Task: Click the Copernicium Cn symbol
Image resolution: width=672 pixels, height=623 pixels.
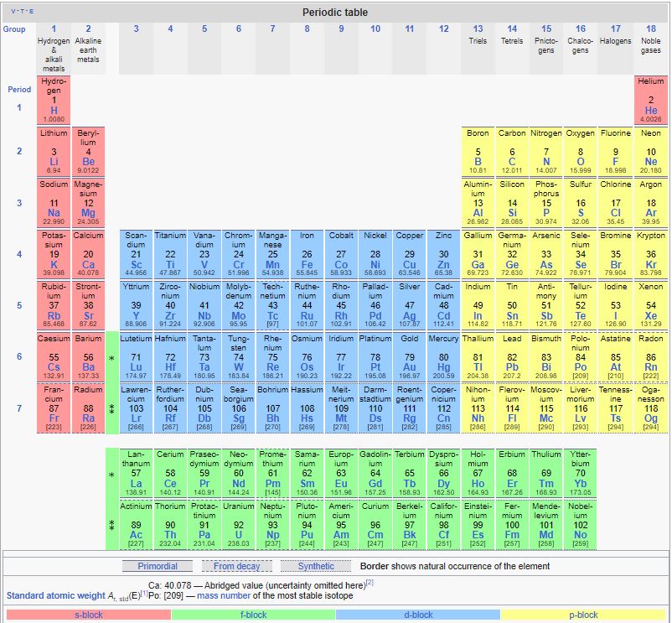Action: (x=443, y=418)
